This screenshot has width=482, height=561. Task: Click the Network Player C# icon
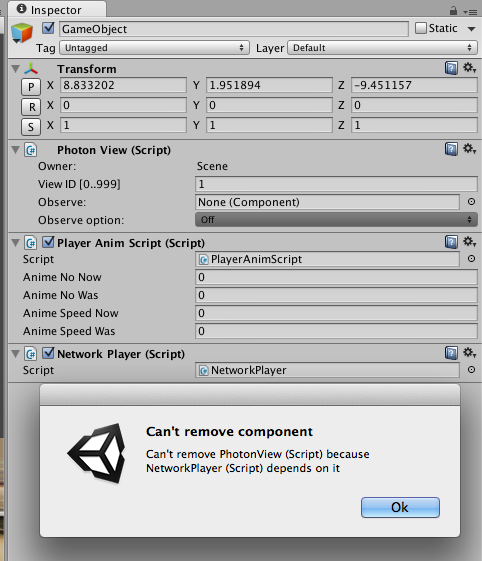pyautogui.click(x=31, y=354)
